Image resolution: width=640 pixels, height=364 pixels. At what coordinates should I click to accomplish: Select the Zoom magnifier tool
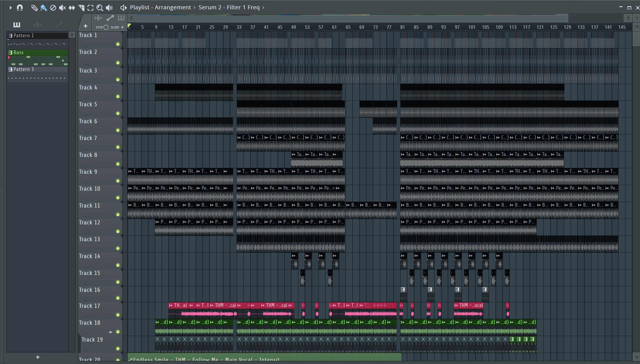(x=100, y=8)
